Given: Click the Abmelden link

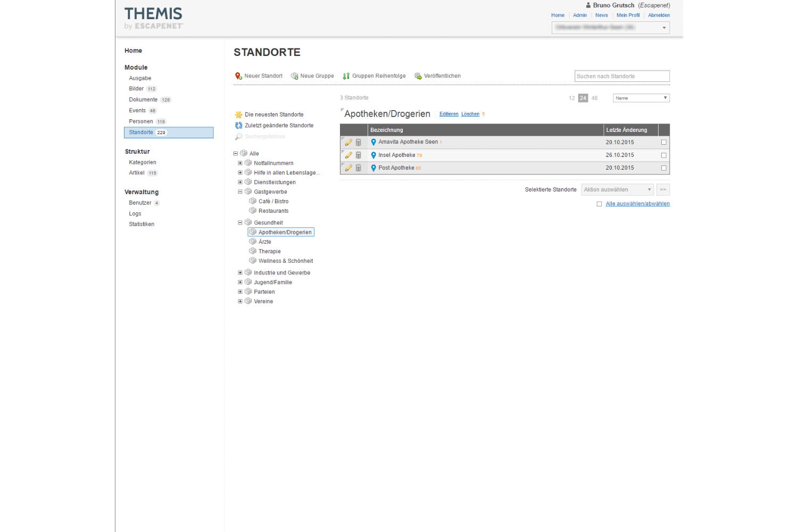Looking at the screenshot, I should point(659,15).
